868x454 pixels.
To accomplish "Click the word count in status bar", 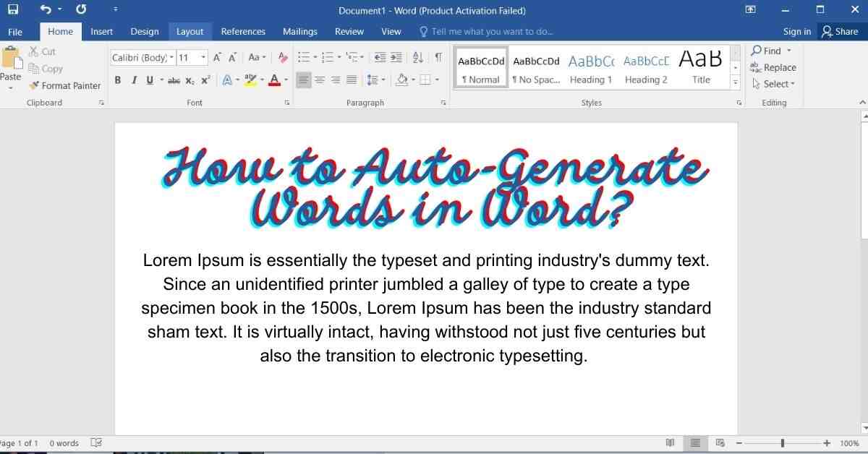I will coord(64,442).
